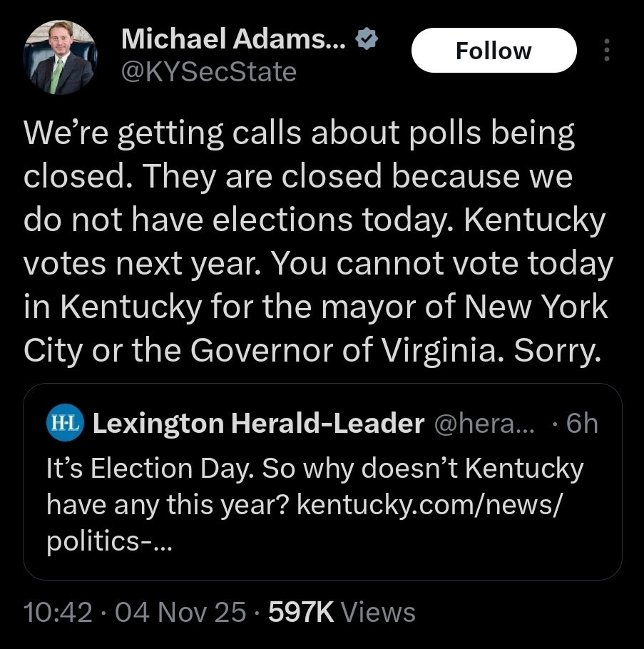Open Michael Adams' profile picture
Screen dimensions: 644x649
click(59, 57)
